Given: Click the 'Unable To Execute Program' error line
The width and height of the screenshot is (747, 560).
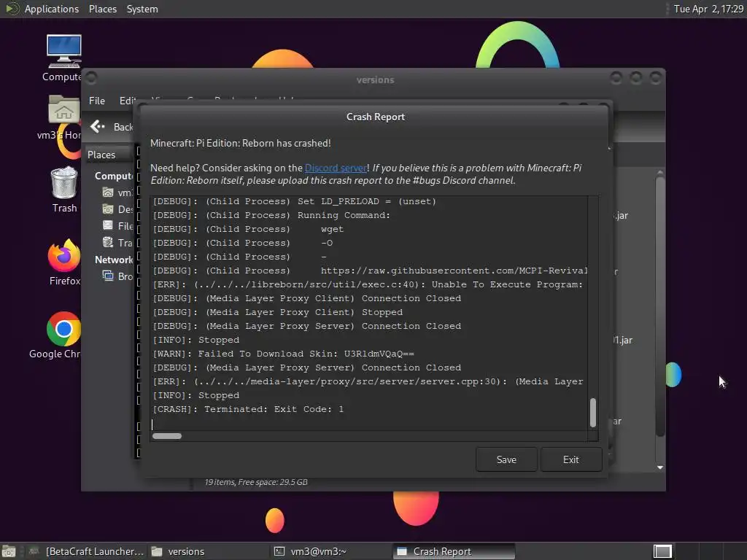Looking at the screenshot, I should click(x=368, y=284).
